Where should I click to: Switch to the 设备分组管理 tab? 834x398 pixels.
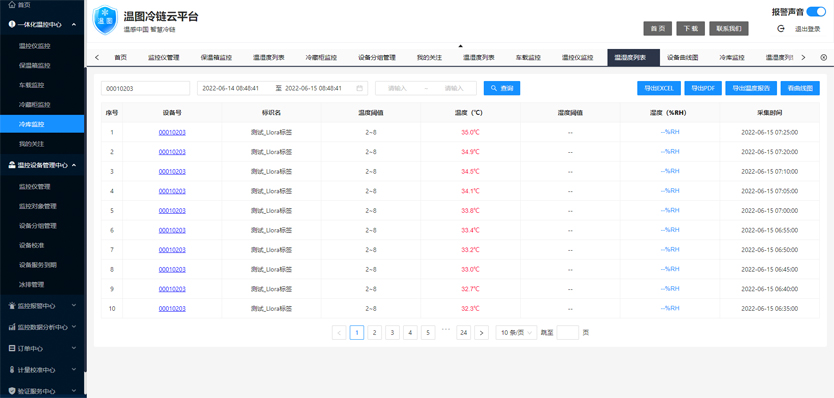[x=377, y=57]
